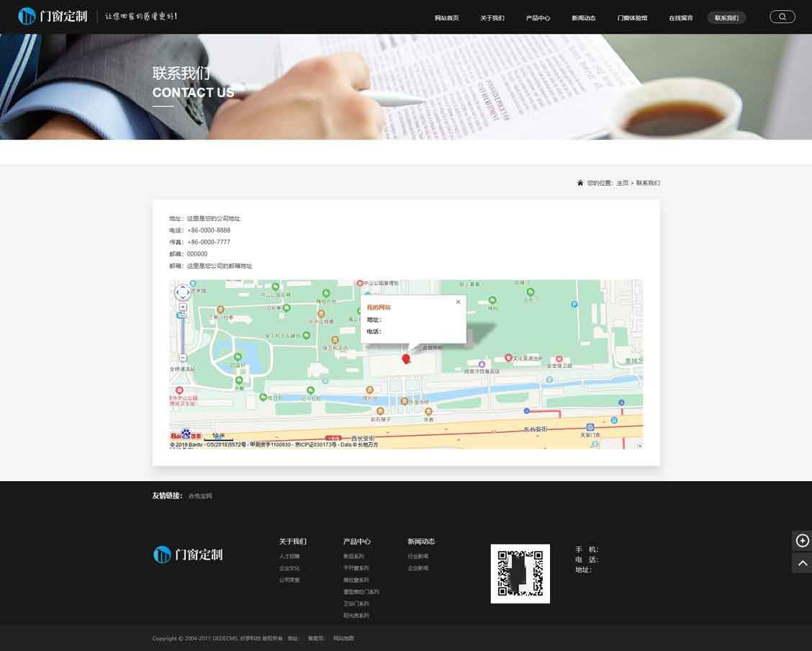The width and height of the screenshot is (812, 651).
Task: Open the 网站首页 menu item
Action: pos(446,18)
